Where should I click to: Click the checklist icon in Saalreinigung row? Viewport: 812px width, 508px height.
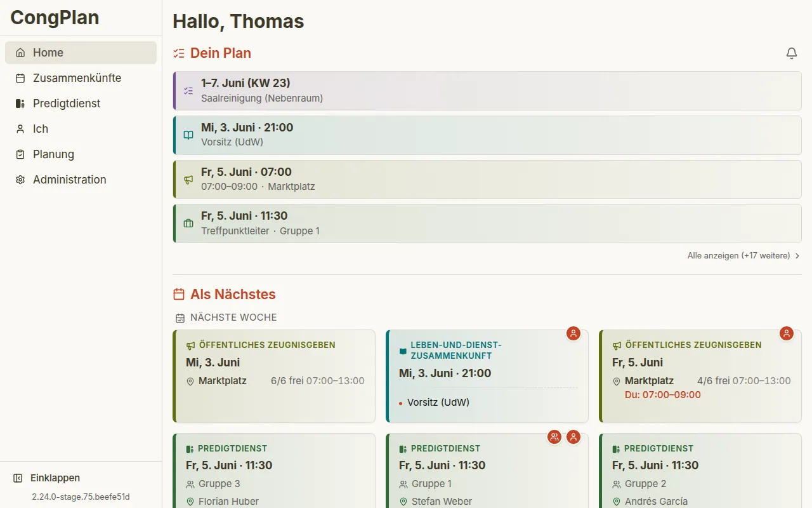(188, 91)
